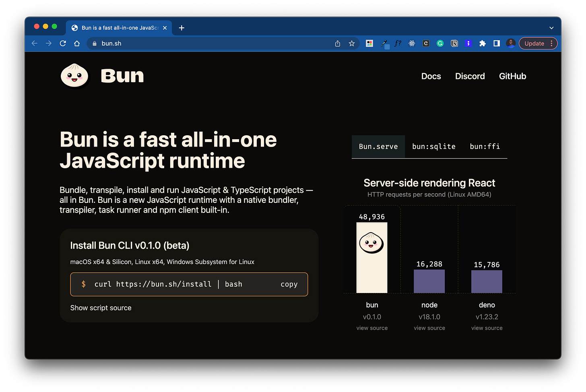
Task: Click the bun mascot on the chart bar
Action: [371, 243]
